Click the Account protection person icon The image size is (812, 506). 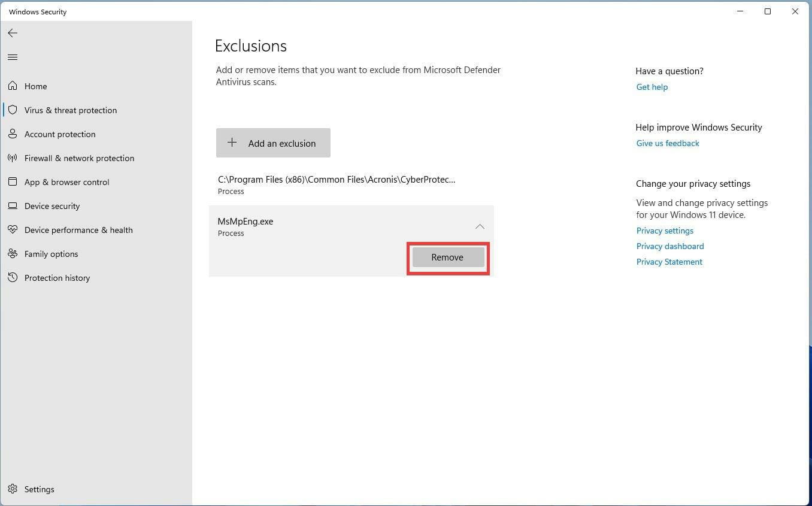pyautogui.click(x=13, y=134)
